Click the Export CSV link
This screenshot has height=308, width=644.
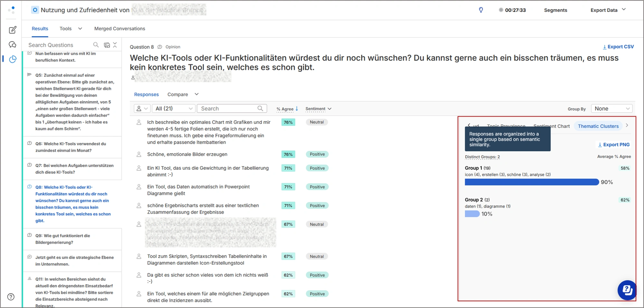coord(618,47)
